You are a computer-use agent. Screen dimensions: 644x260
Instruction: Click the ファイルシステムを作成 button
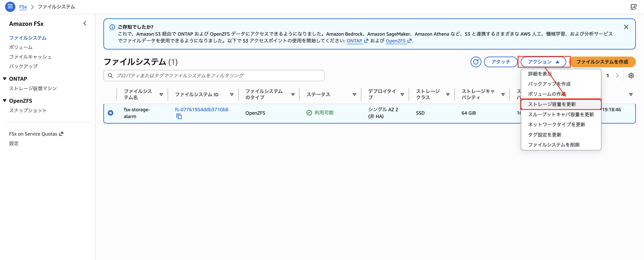click(x=603, y=62)
